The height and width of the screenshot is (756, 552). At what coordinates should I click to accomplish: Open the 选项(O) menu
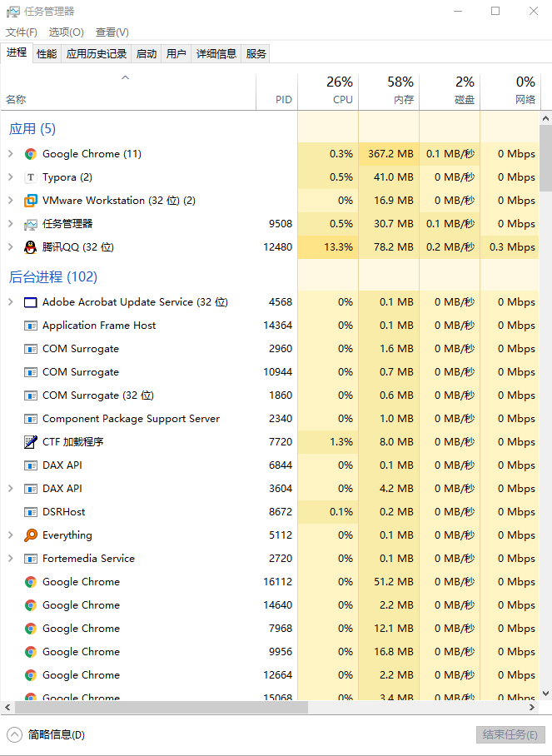pyautogui.click(x=67, y=32)
